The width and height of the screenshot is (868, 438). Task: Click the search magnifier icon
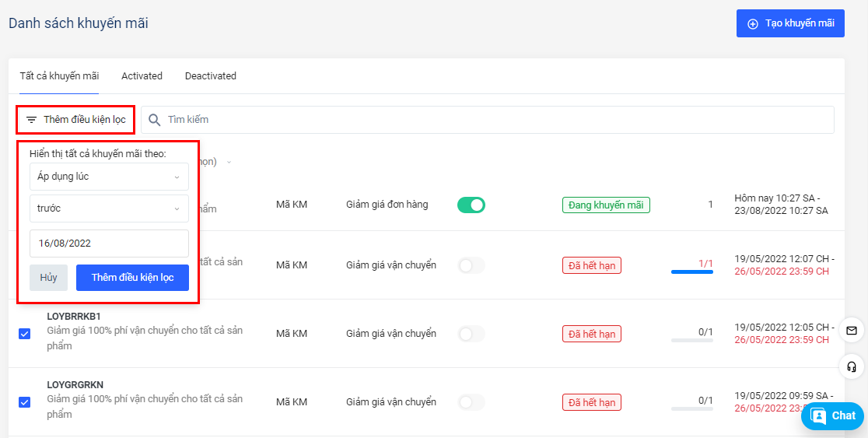point(155,120)
